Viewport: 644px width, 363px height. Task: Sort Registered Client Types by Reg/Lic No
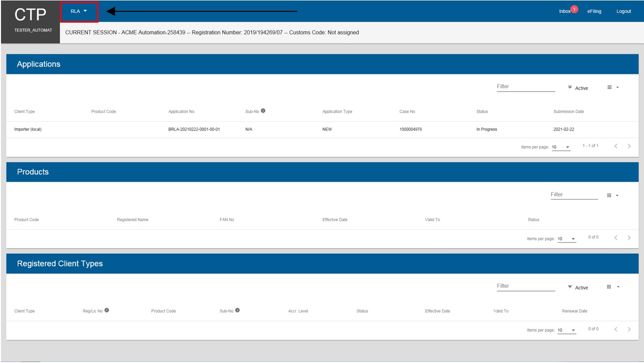coord(93,311)
